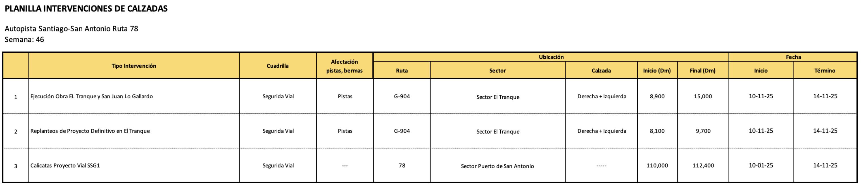
Task: Click the 'Calzada' column header
Action: [601, 71]
